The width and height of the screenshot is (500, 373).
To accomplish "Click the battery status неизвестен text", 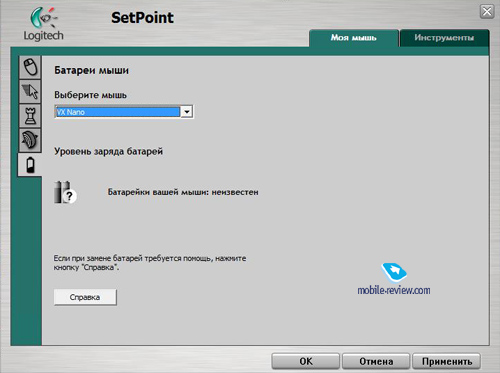I will [183, 192].
